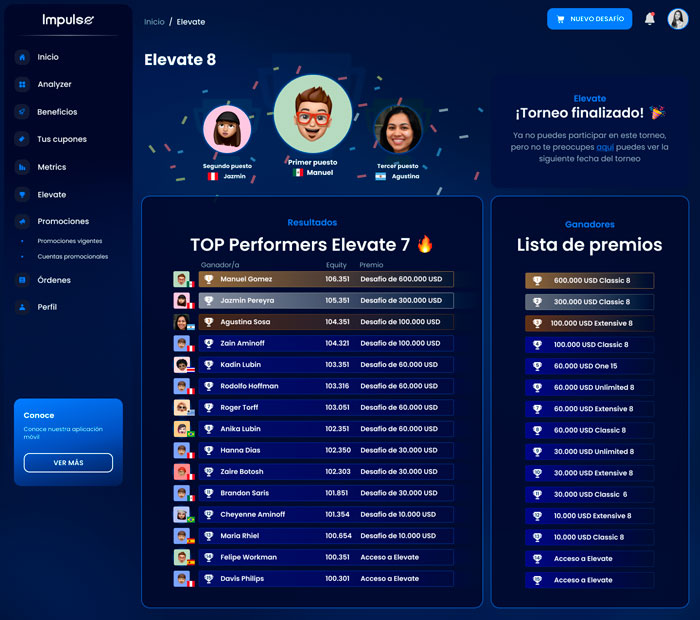Open Beneficios in the sidebar
The image size is (700, 620).
(57, 112)
